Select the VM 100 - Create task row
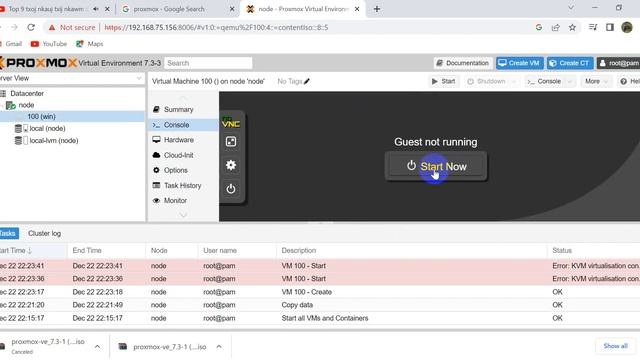Screen dimensions: 640x360 click(x=320, y=292)
